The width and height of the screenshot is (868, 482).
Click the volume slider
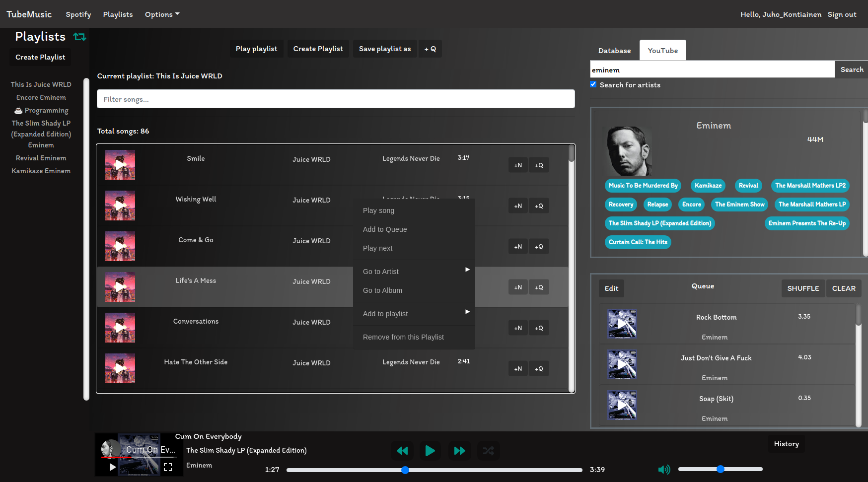coord(720,469)
